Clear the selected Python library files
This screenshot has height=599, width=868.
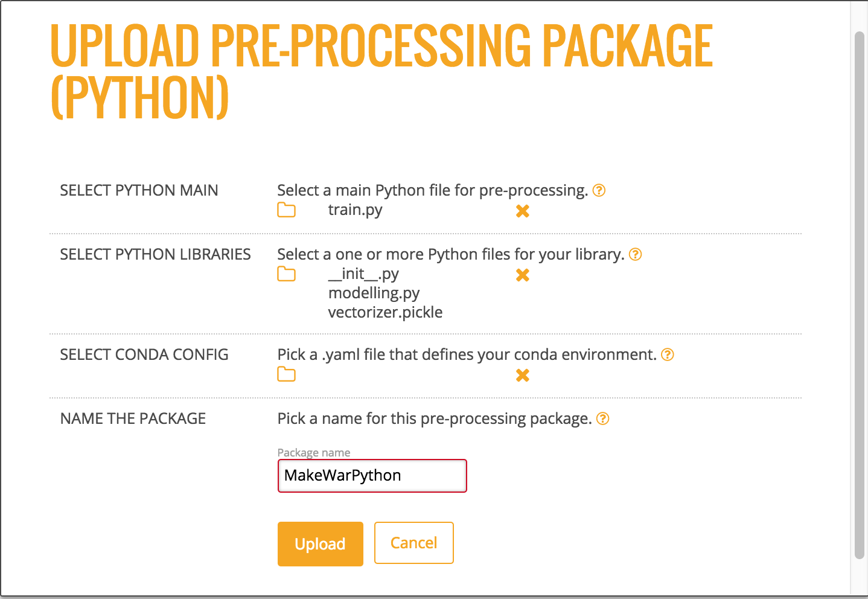click(523, 275)
